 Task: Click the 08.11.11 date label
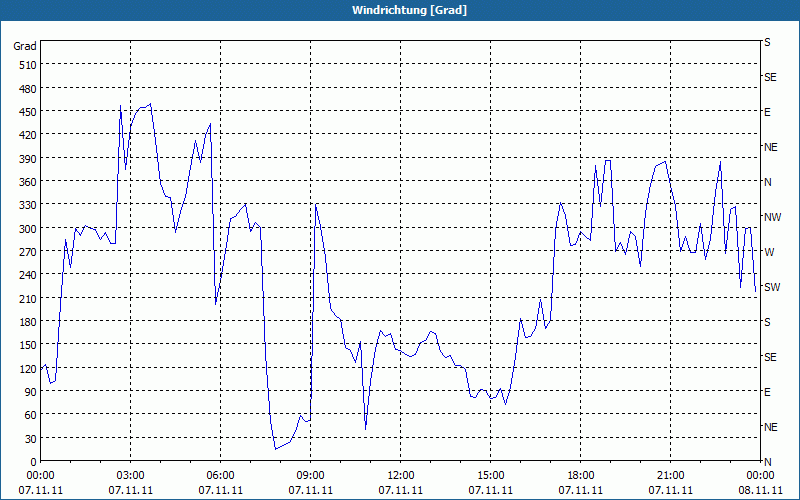point(761,490)
